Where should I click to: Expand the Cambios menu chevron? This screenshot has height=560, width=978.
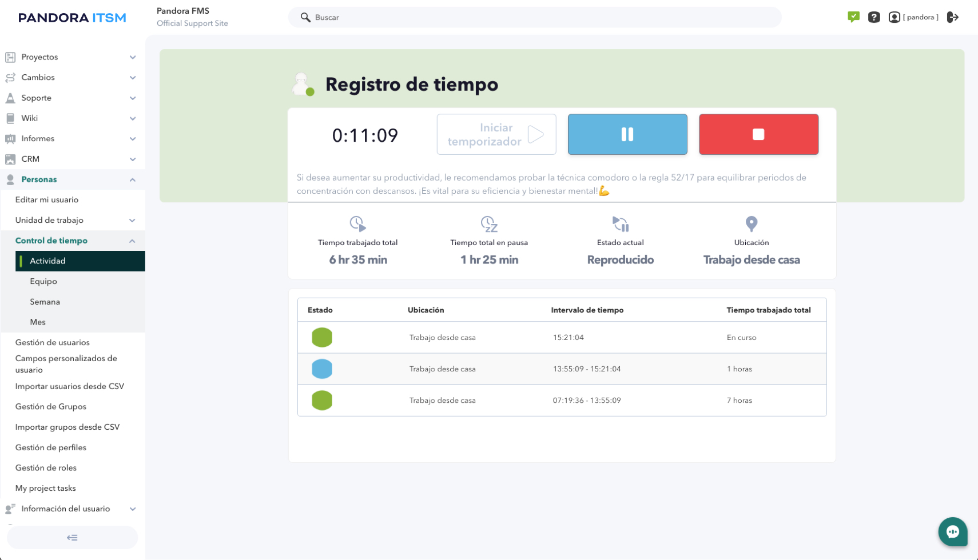coord(133,78)
